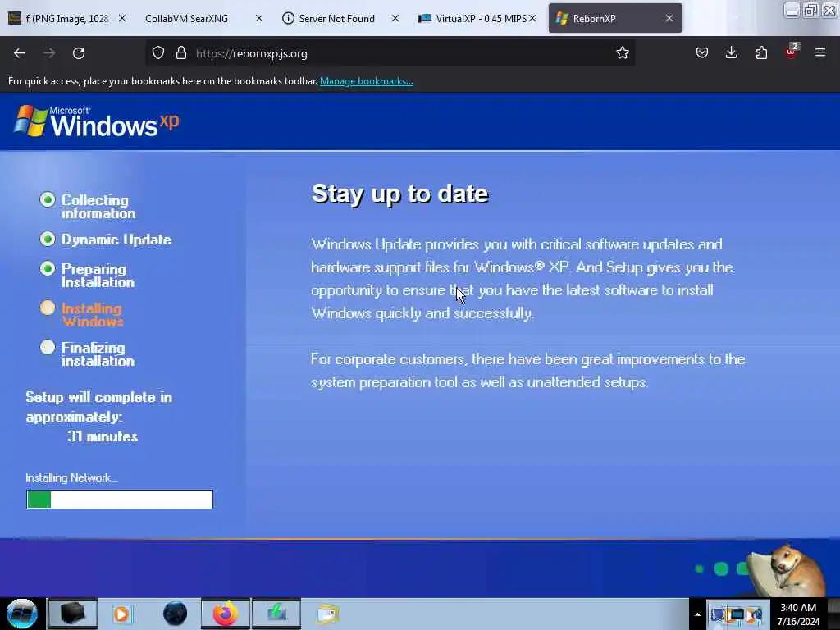Click the rat mascot image
This screenshot has height=630, width=840.
pyautogui.click(x=785, y=571)
